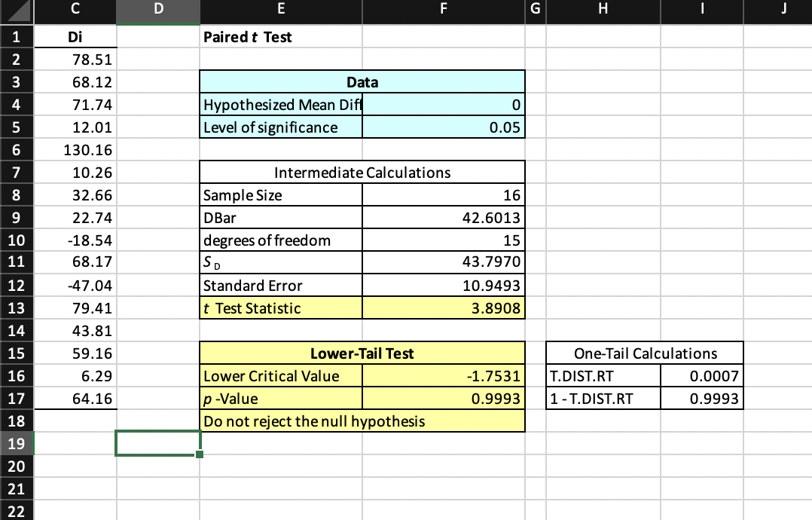Select column D header
This screenshot has height=520, width=812.
tap(158, 9)
